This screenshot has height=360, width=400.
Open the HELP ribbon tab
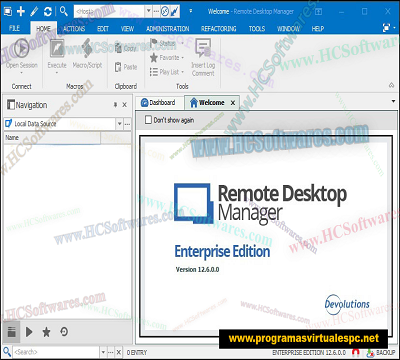[318, 28]
